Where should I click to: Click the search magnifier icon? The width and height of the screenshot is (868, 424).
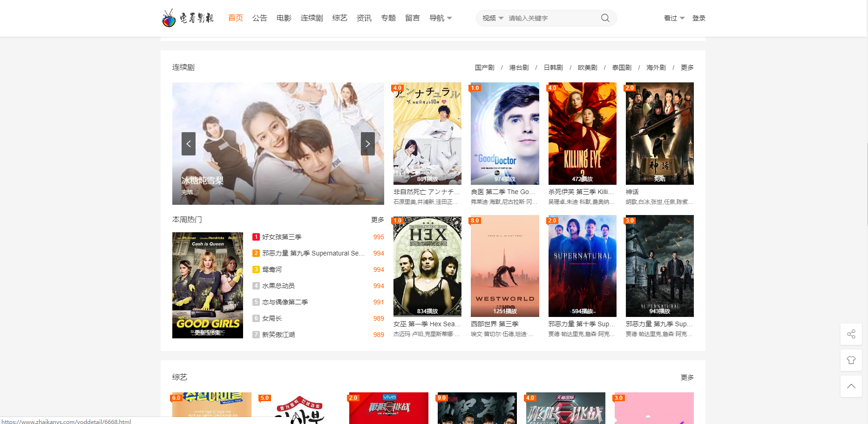[x=605, y=18]
